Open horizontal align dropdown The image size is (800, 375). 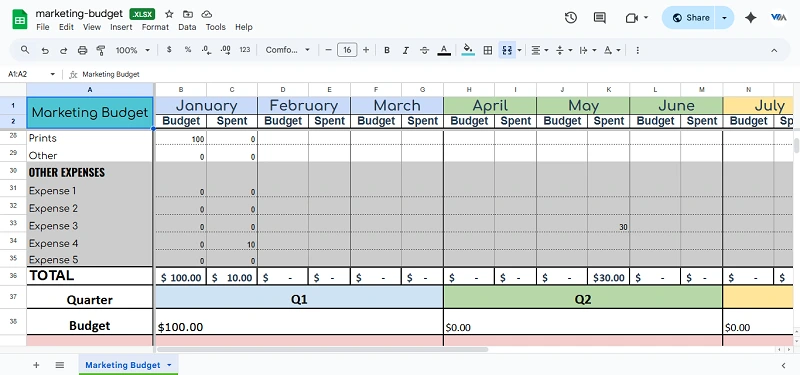pyautogui.click(x=539, y=50)
